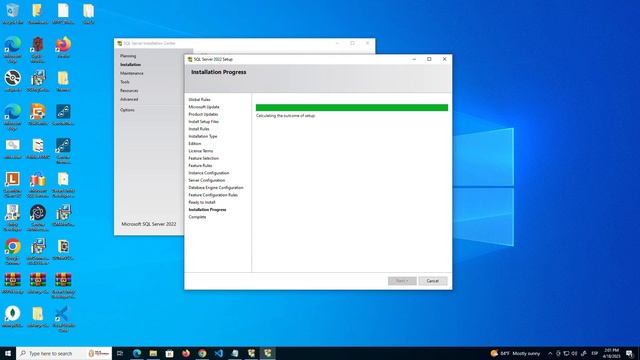Click the Server Configuration step

(207, 180)
